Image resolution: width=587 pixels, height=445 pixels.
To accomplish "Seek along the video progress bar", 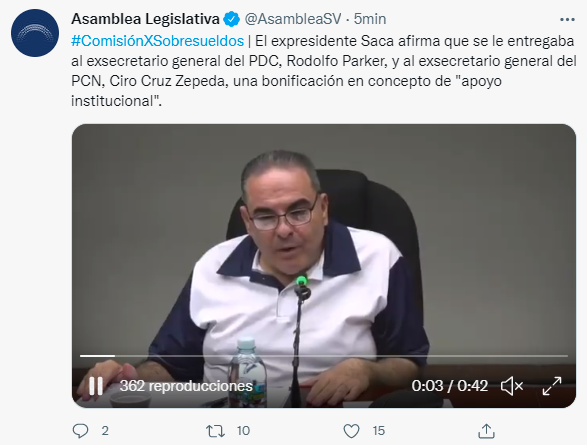I will point(324,356).
